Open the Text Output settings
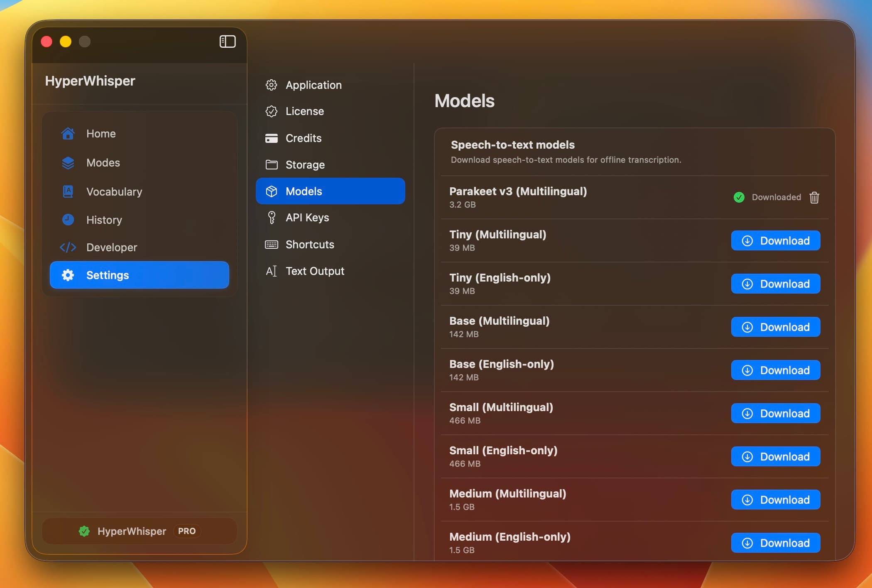The height and width of the screenshot is (588, 872). tap(315, 271)
